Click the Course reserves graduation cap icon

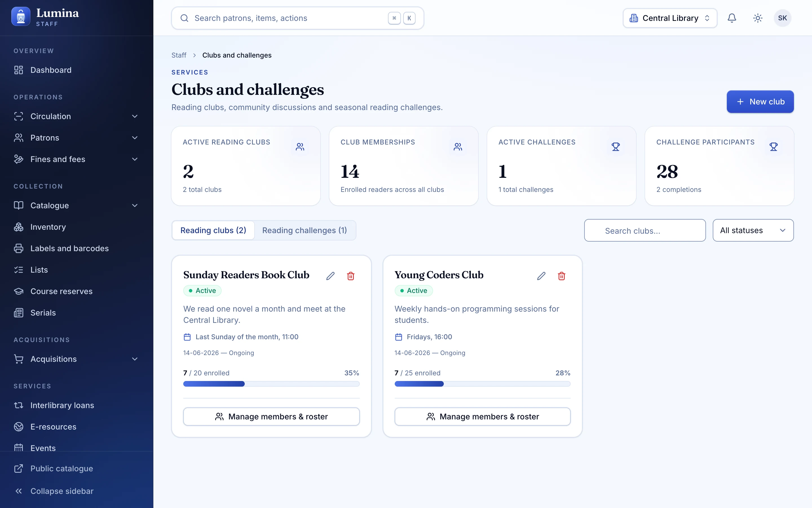(19, 291)
